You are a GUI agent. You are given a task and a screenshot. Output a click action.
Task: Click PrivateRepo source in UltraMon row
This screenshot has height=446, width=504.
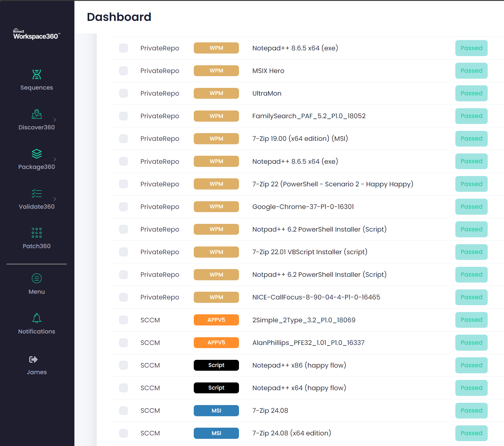[160, 93]
